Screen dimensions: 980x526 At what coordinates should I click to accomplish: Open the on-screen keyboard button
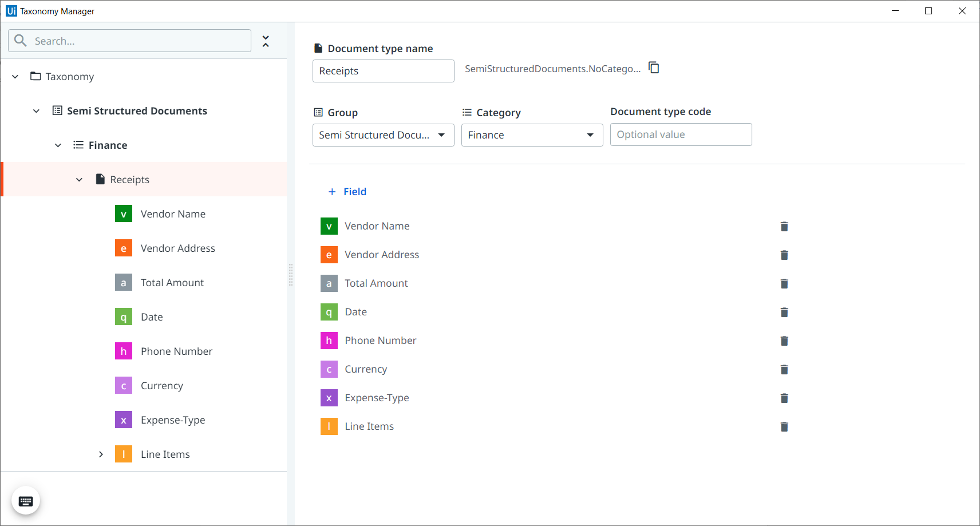click(x=26, y=501)
